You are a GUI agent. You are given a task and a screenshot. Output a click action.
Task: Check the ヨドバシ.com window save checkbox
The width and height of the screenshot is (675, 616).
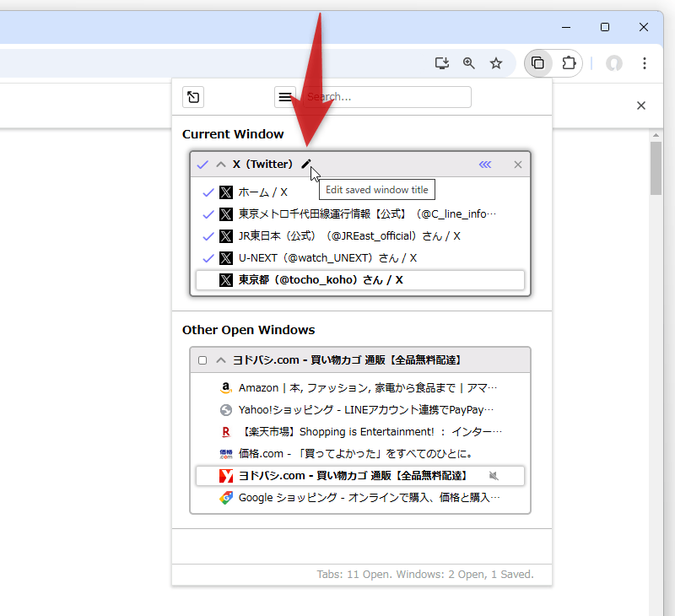tap(202, 360)
